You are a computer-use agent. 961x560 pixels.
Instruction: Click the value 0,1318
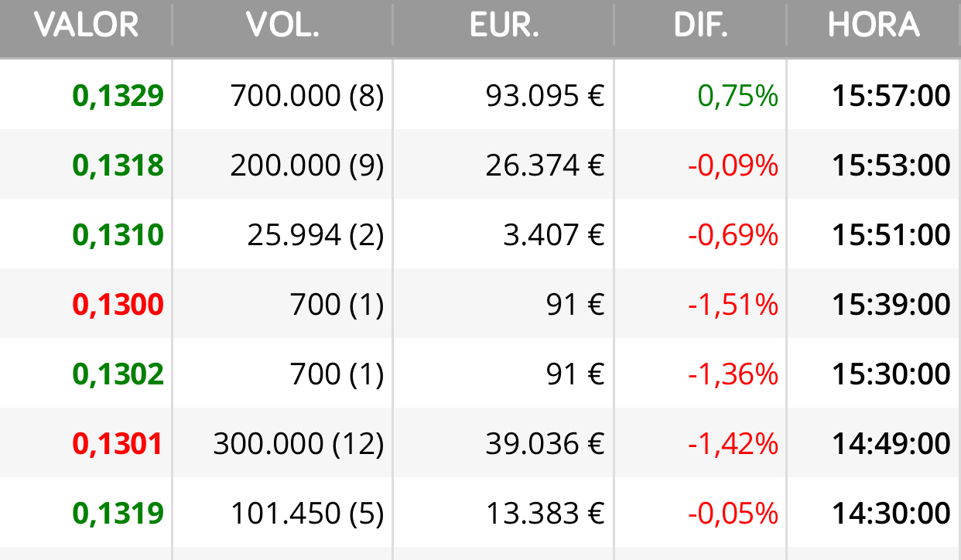[118, 166]
